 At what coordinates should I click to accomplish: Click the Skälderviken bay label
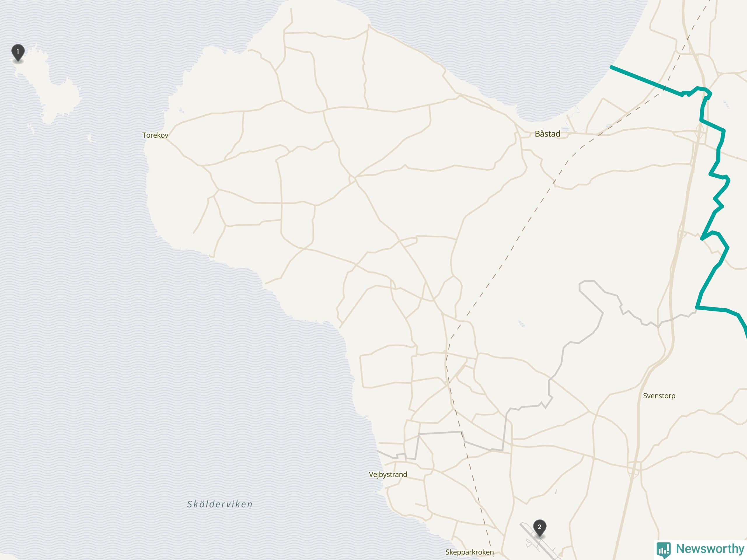click(220, 504)
